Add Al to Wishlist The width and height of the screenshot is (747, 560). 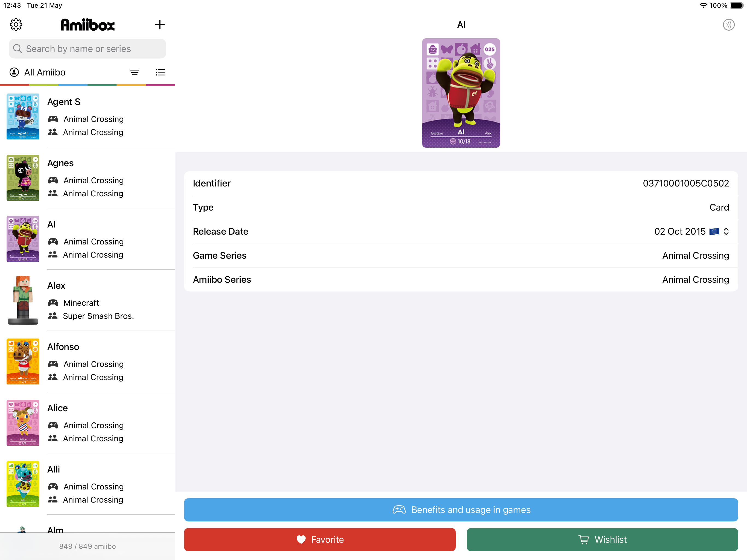(x=602, y=540)
